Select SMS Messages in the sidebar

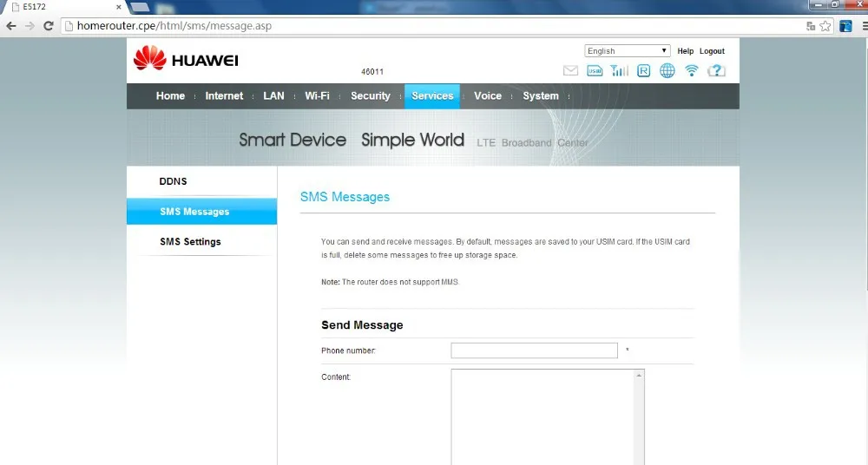click(202, 212)
